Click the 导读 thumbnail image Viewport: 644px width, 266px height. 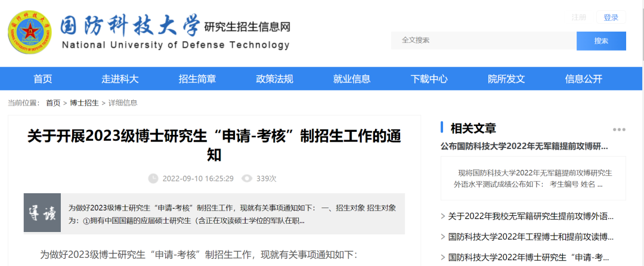(x=42, y=213)
